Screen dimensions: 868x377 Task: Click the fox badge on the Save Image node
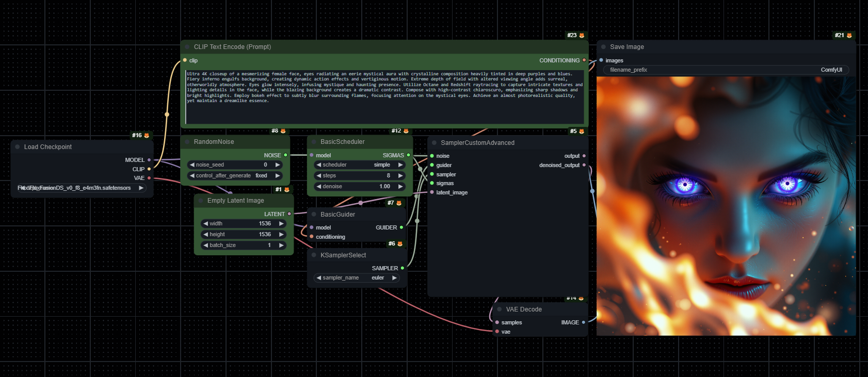tap(849, 36)
